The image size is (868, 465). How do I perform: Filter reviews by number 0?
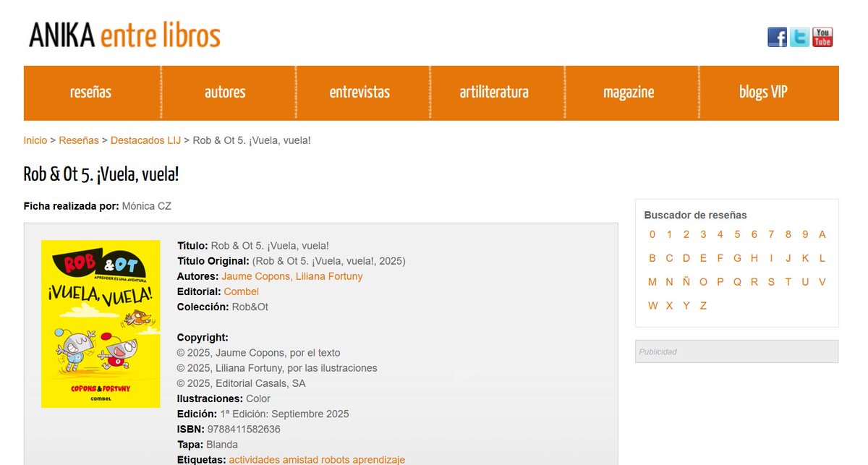[x=652, y=234]
